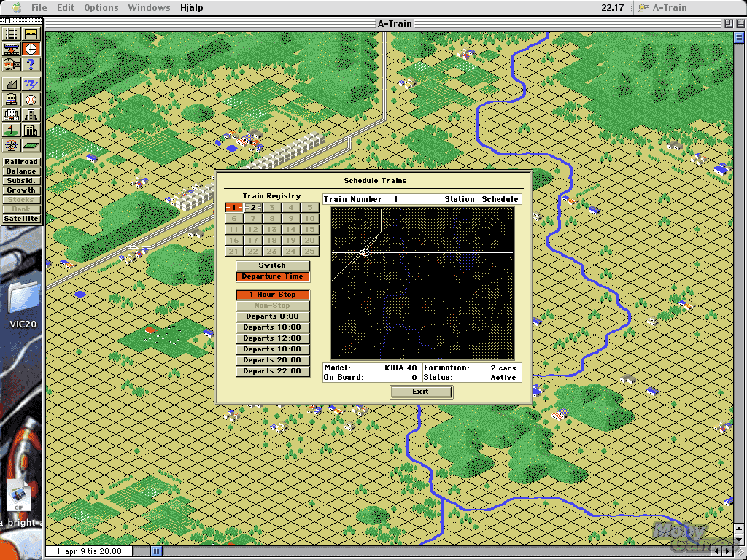
Task: Set departure to Departs 8:00
Action: coord(273,316)
